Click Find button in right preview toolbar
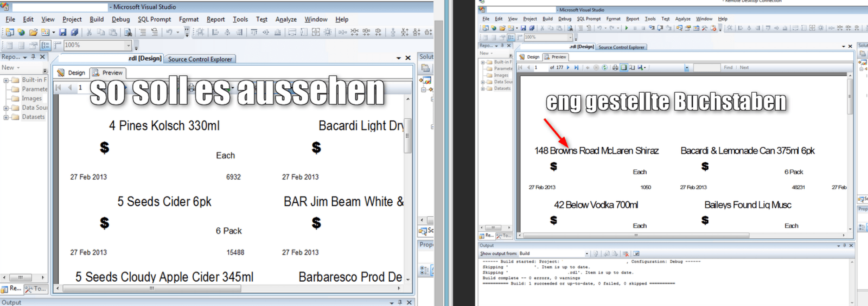 pyautogui.click(x=728, y=68)
